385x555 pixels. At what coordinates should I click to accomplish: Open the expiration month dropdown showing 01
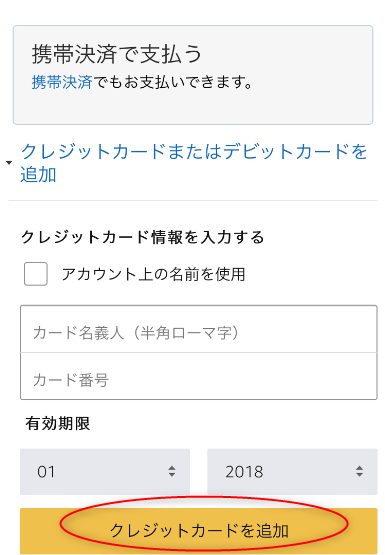pos(105,471)
